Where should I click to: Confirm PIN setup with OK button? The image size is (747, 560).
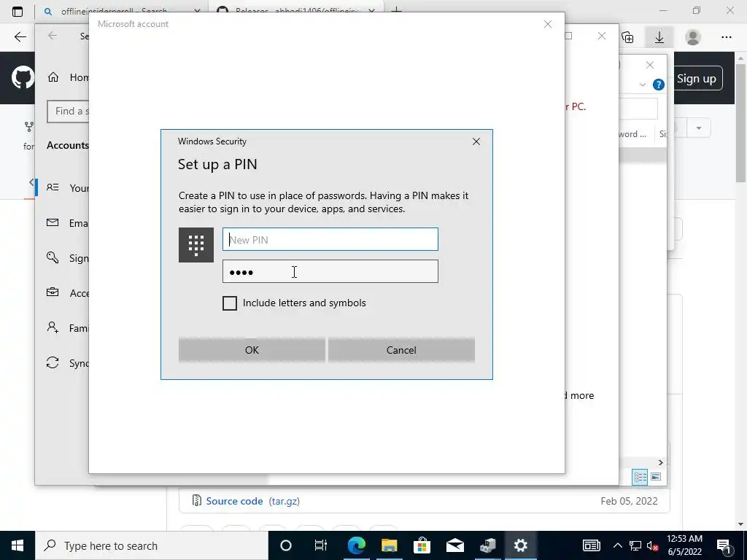click(x=252, y=350)
